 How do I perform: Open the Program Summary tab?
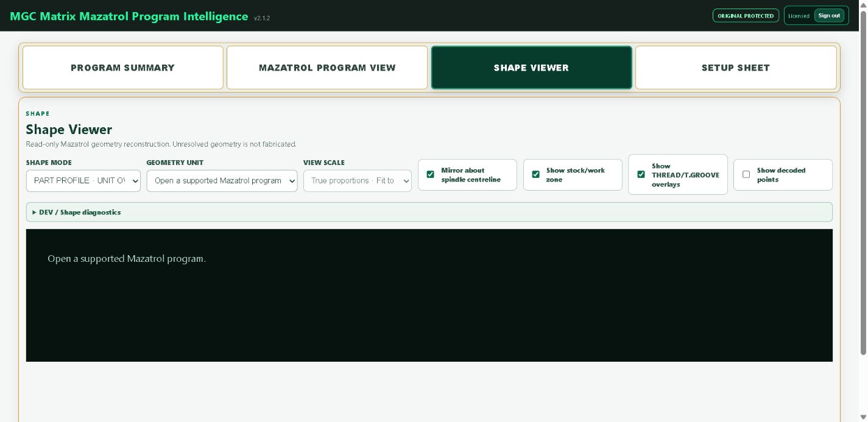123,68
